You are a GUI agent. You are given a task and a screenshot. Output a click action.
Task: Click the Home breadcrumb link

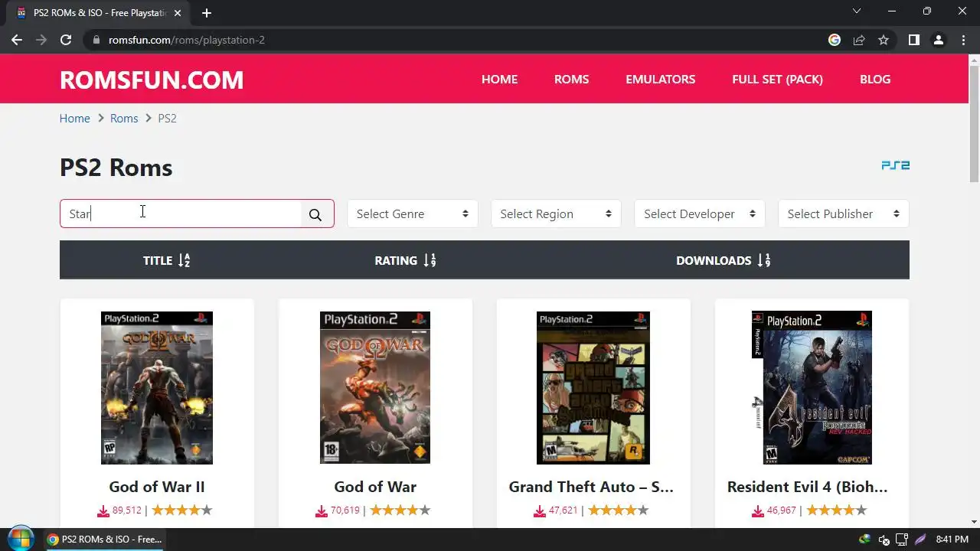75,119
